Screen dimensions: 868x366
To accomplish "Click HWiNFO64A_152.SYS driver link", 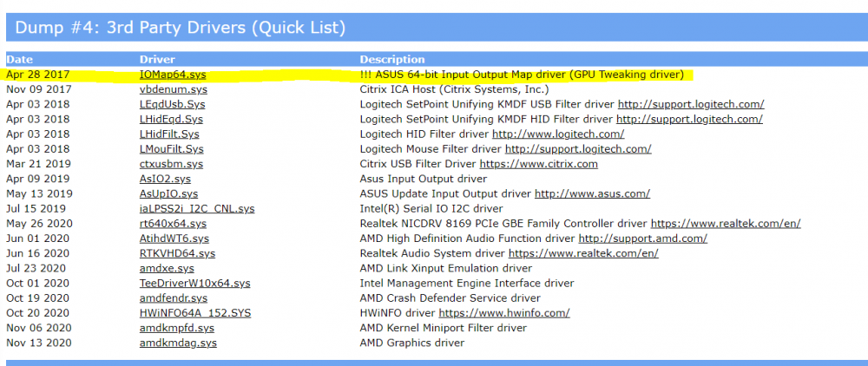I will point(195,313).
